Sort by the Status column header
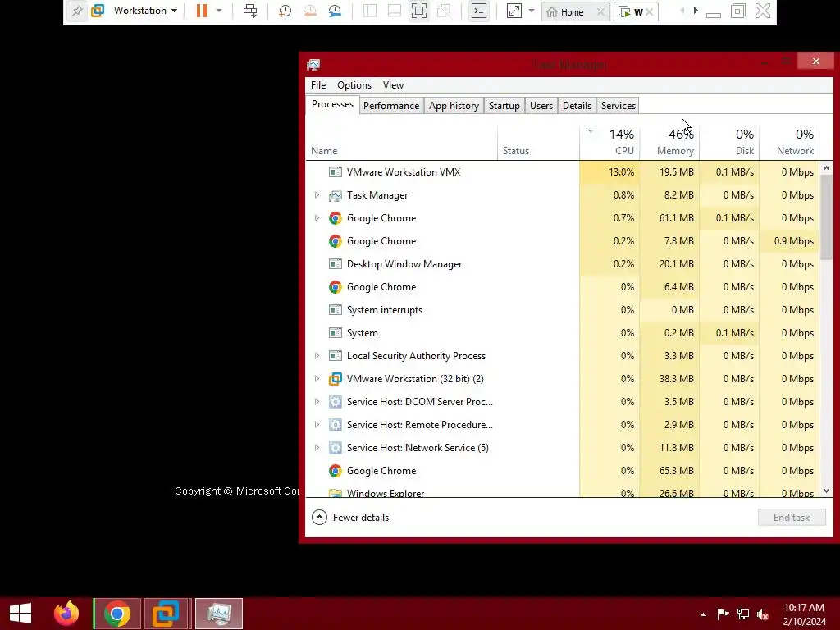840x630 pixels. [538, 141]
